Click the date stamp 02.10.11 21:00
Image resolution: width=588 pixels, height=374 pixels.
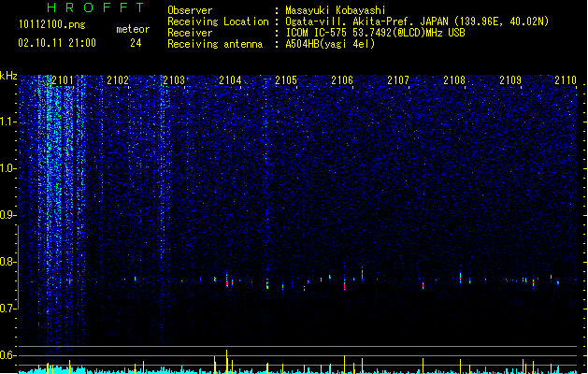click(57, 43)
